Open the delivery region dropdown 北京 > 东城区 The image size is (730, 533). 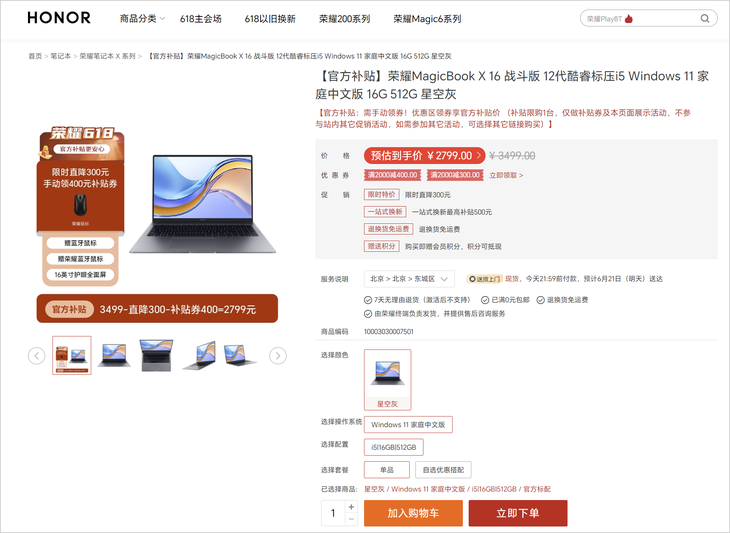(x=409, y=279)
